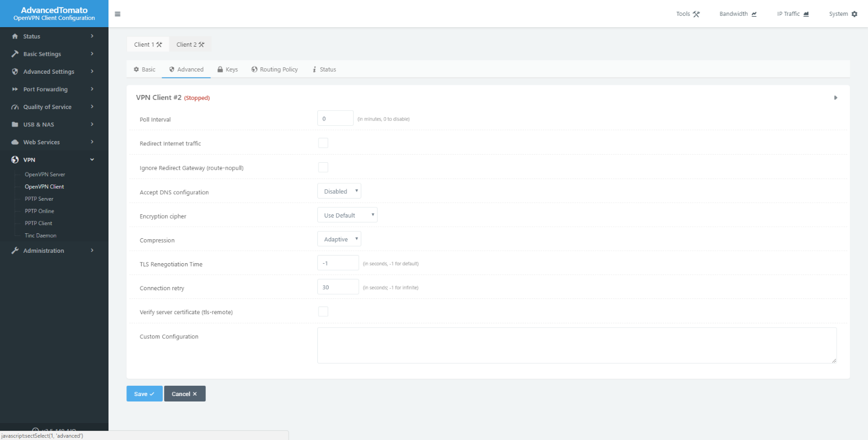Open PPTP Online link in sidebar
The width and height of the screenshot is (868, 440).
tap(40, 211)
